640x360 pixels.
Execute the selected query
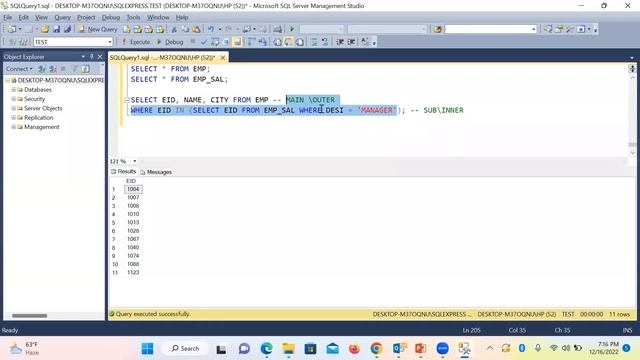tap(136, 42)
